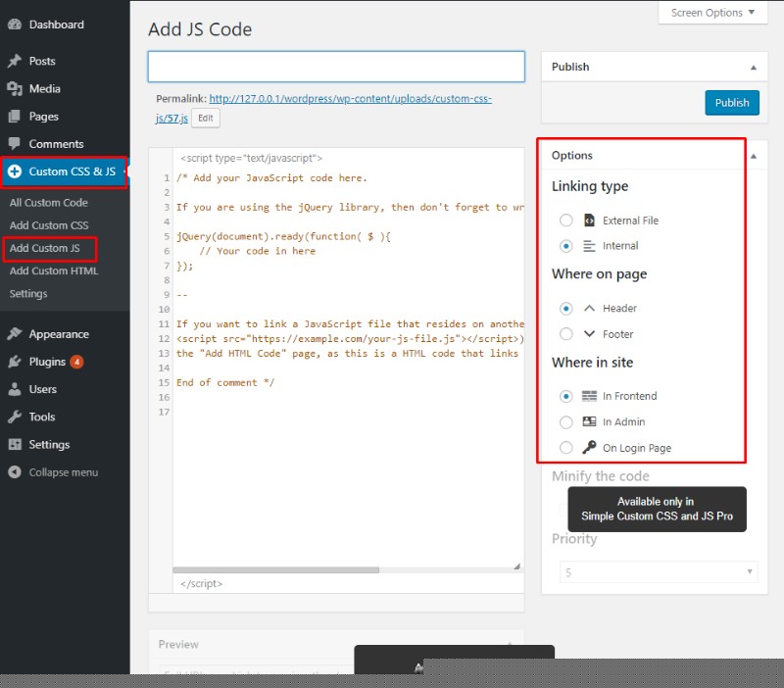The width and height of the screenshot is (784, 688).
Task: Click the Collapse menu arrow icon
Action: [15, 472]
